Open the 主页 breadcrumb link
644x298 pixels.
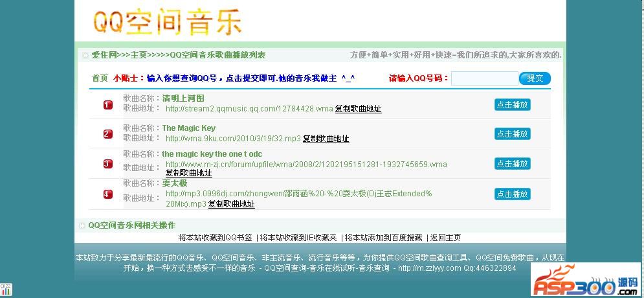(x=139, y=55)
